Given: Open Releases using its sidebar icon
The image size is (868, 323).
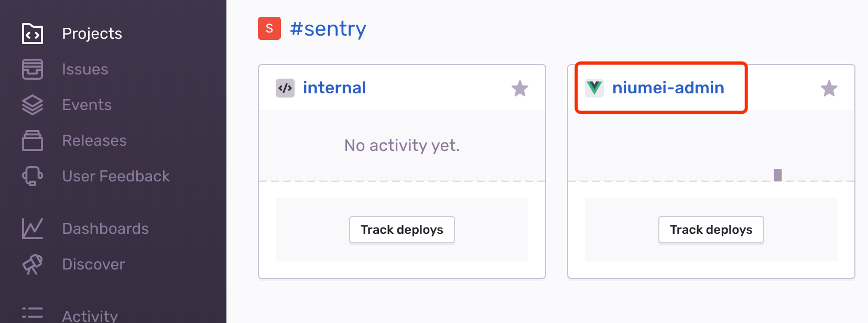Looking at the screenshot, I should pyautogui.click(x=32, y=140).
